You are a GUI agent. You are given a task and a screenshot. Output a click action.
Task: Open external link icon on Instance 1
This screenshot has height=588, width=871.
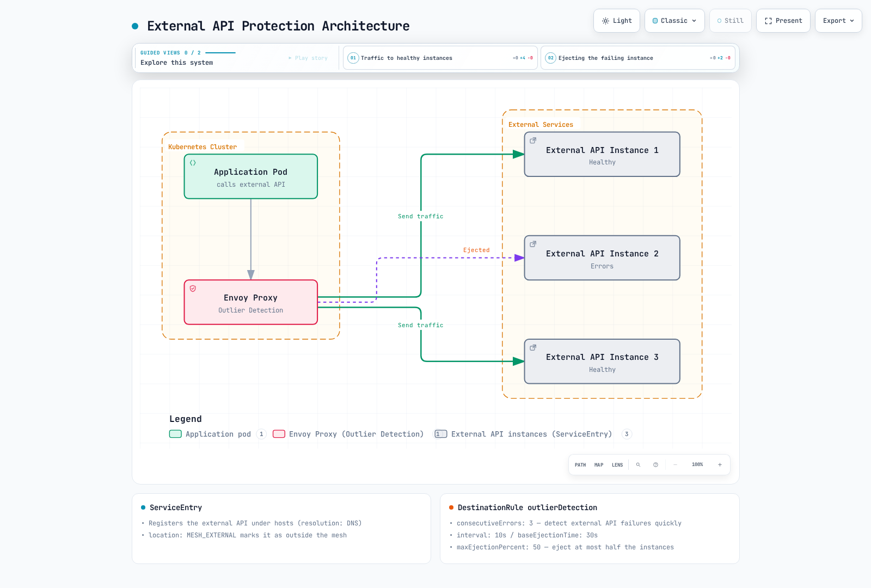point(533,140)
